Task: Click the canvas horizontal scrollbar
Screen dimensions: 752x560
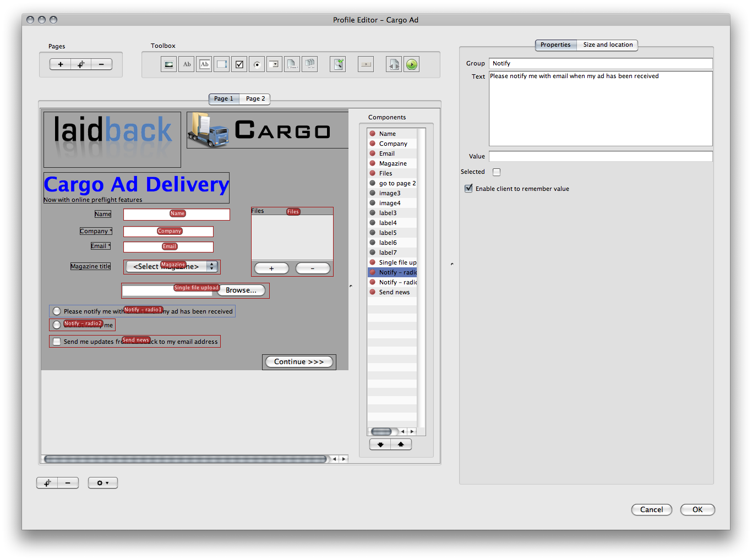Action: point(186,459)
